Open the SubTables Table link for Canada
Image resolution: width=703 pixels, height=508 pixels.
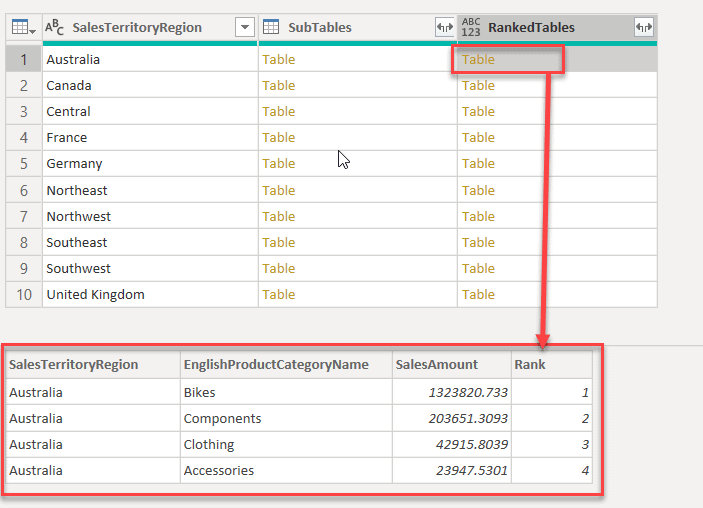click(x=278, y=86)
